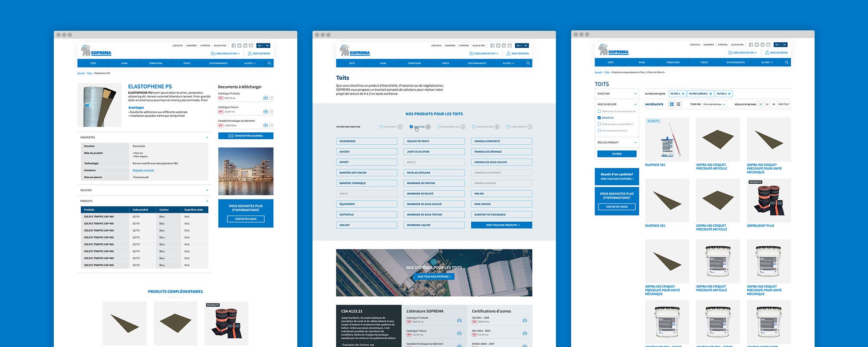Click Contactez-nous button in left window

246,219
